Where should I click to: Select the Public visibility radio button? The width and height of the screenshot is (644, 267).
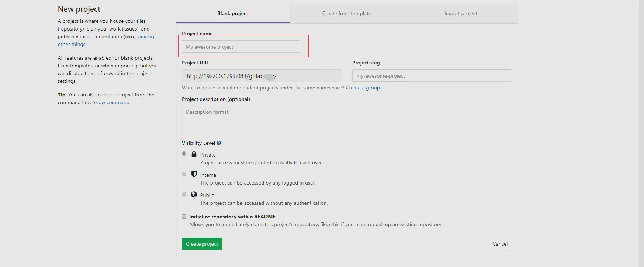pyautogui.click(x=184, y=194)
